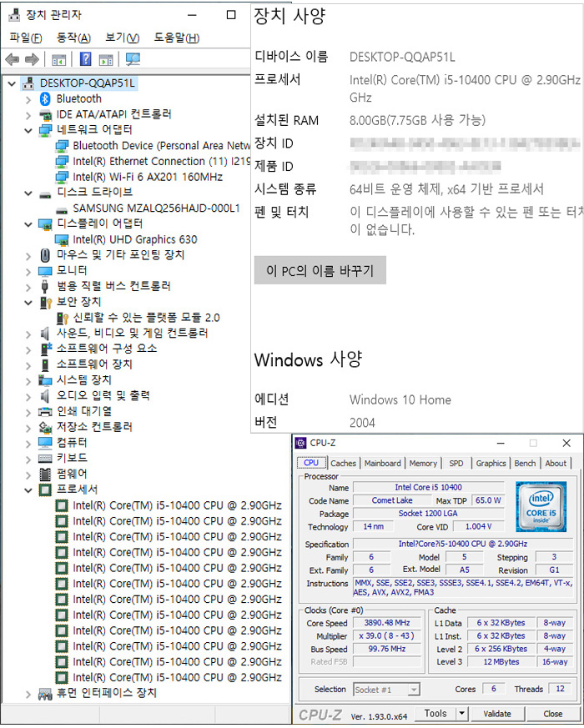Screen dimensions: 584x728
Task: Open the 동작(A) menu
Action: pos(73,38)
